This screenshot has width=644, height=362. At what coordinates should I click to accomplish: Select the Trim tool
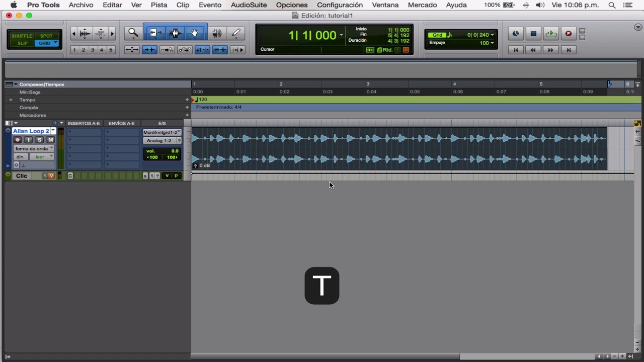click(155, 34)
